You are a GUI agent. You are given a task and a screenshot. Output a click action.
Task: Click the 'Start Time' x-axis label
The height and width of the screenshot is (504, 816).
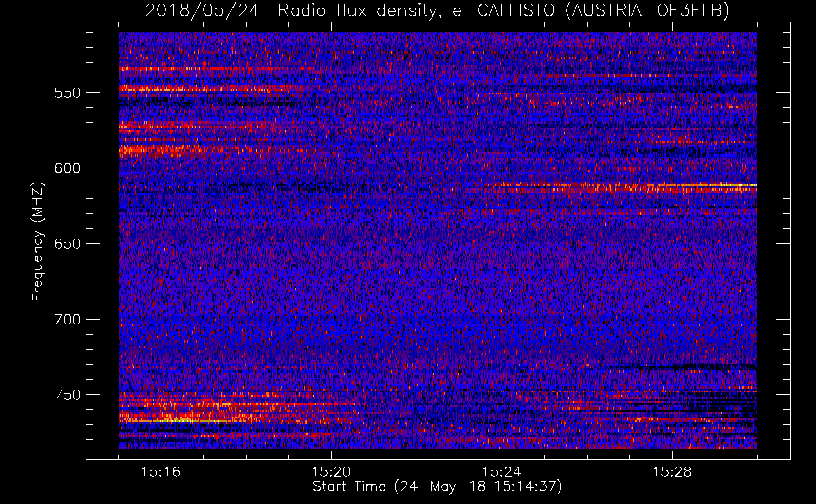(349, 487)
